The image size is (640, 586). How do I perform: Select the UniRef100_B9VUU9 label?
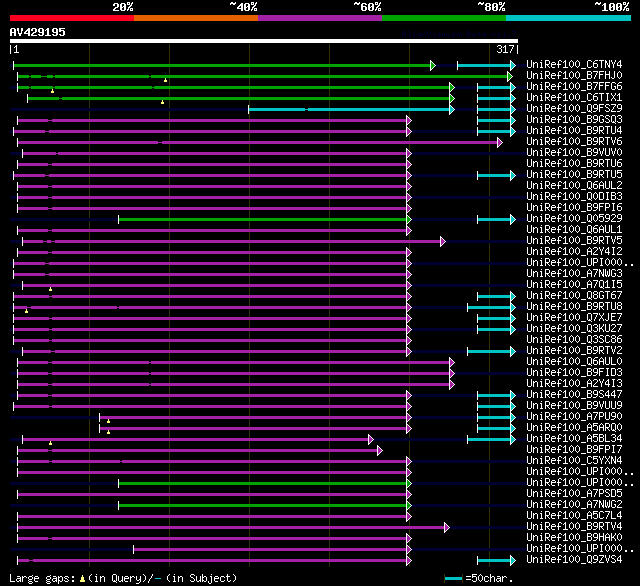pos(574,406)
